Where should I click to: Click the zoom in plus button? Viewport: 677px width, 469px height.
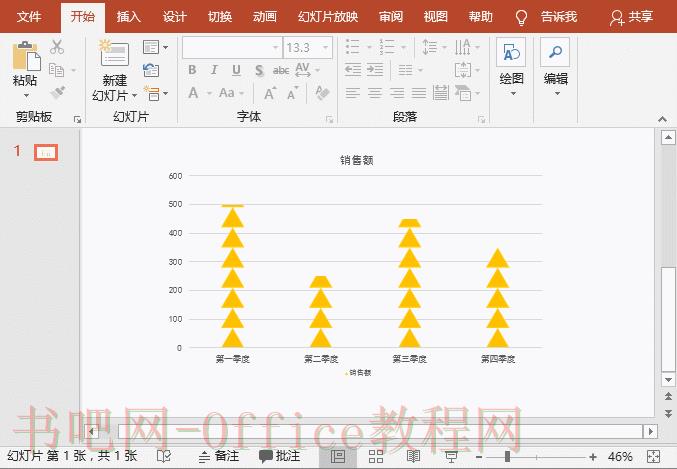point(593,456)
